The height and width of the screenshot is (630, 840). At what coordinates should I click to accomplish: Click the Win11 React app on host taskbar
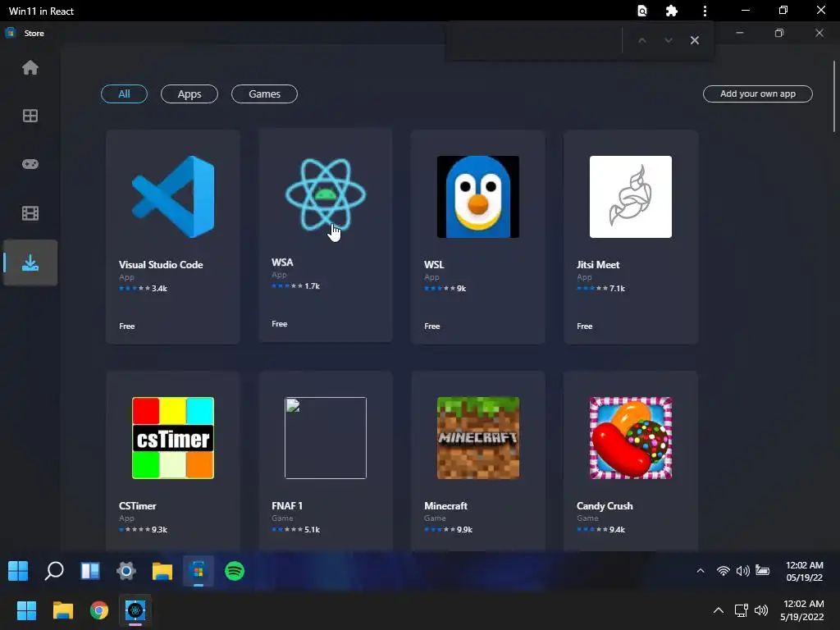pyautogui.click(x=135, y=610)
